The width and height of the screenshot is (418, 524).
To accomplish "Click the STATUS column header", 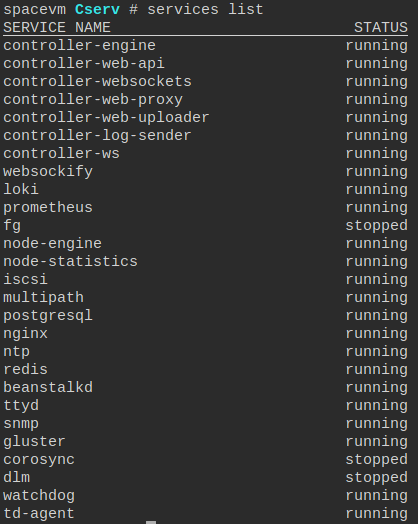I will click(x=381, y=28).
